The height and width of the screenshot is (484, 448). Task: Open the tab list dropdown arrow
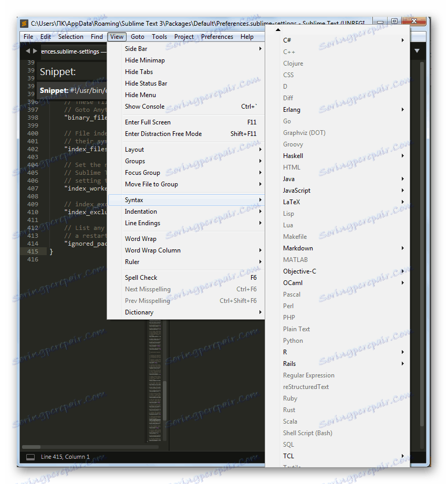(x=417, y=51)
